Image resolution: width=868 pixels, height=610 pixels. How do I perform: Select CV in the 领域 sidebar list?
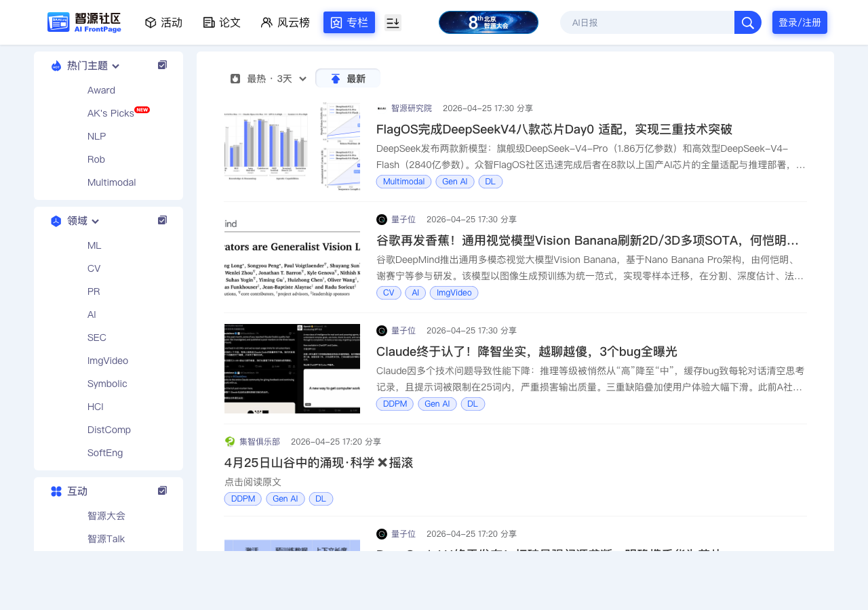94,268
